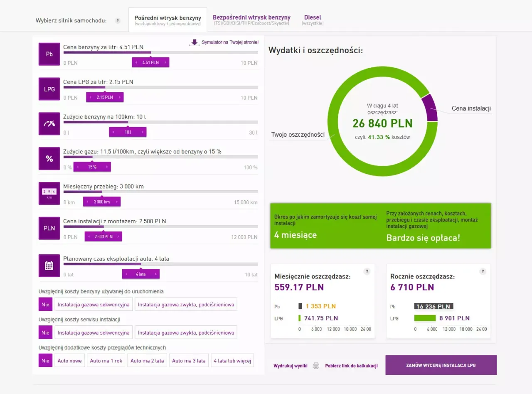Select 'Auto nowe' inspection cost option
Screen dimensions: 532x394
point(69,361)
